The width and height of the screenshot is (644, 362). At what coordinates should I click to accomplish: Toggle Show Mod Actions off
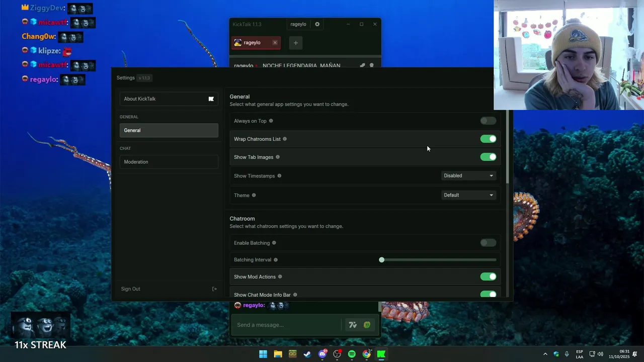coord(488,277)
